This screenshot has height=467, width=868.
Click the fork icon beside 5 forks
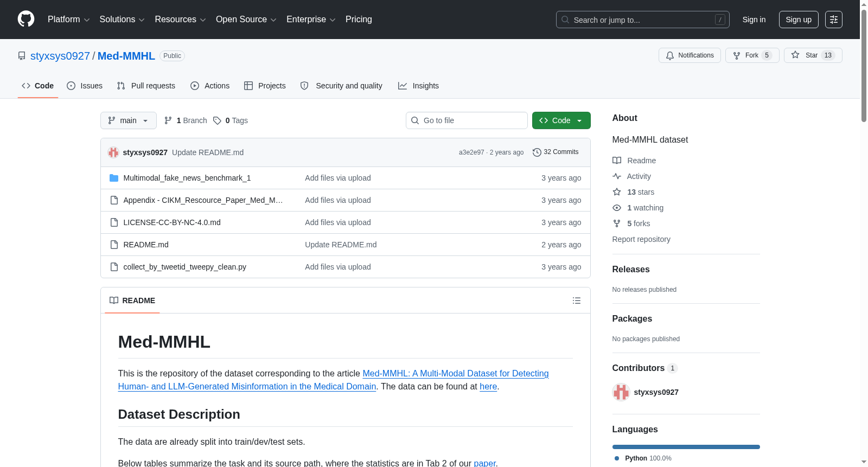click(617, 223)
